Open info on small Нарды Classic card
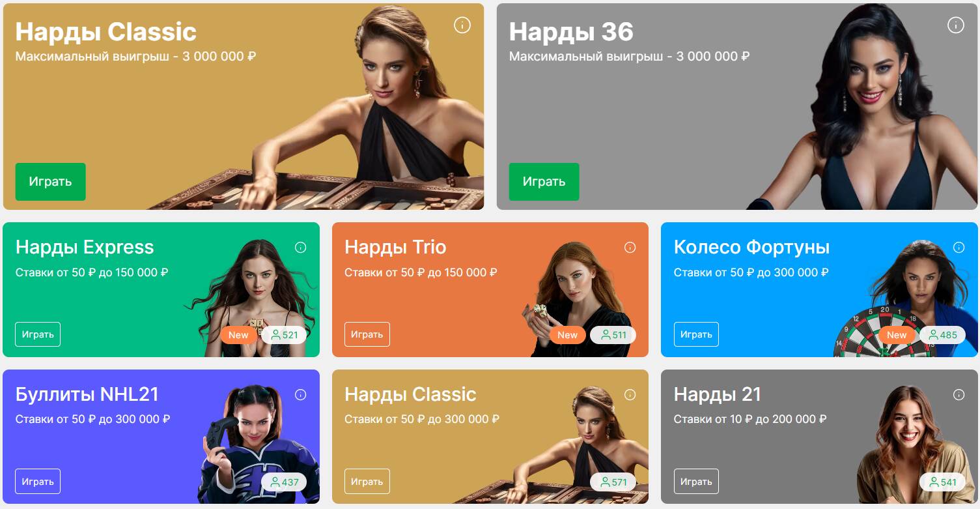The height and width of the screenshot is (509, 980). coord(630,395)
